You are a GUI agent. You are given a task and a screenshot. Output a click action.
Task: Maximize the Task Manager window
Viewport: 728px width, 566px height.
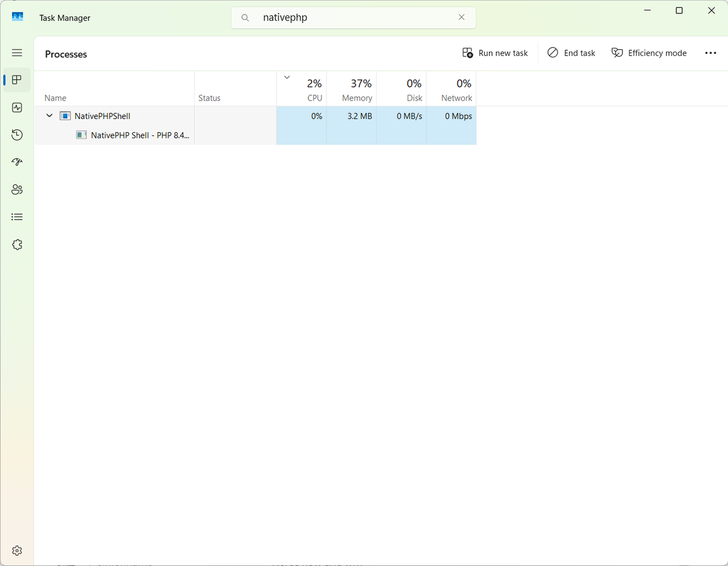coord(679,11)
